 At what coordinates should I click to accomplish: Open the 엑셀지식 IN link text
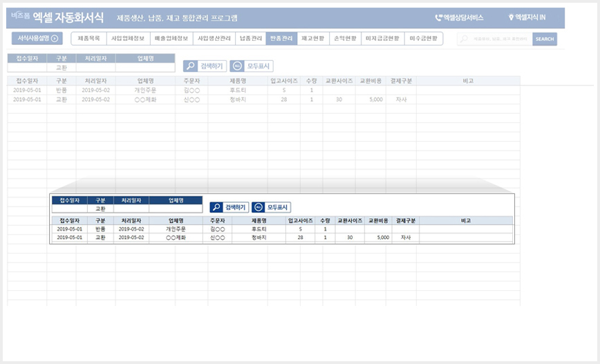click(530, 17)
